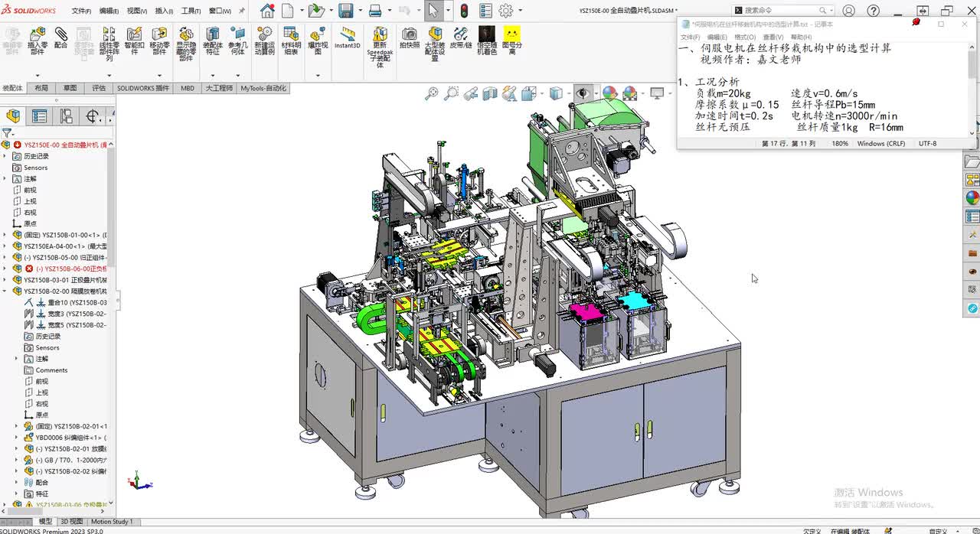Switch to the 评估 Evaluate ribbon tab
980x534 pixels.
[99, 88]
